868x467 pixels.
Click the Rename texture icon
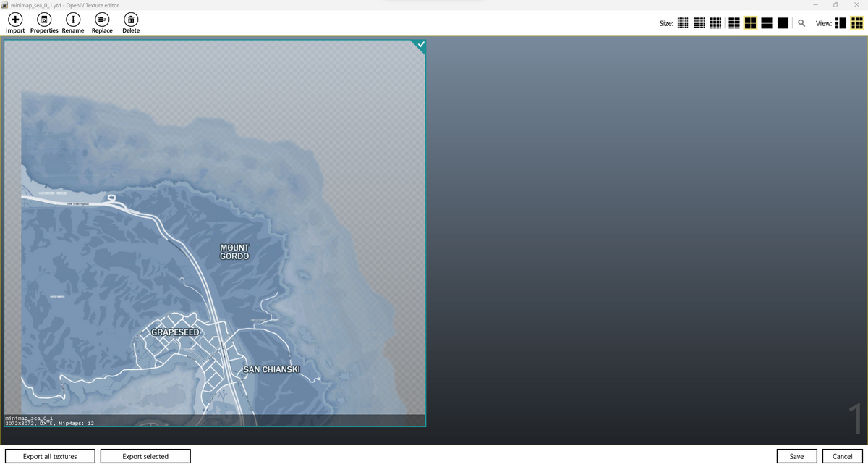tap(73, 20)
